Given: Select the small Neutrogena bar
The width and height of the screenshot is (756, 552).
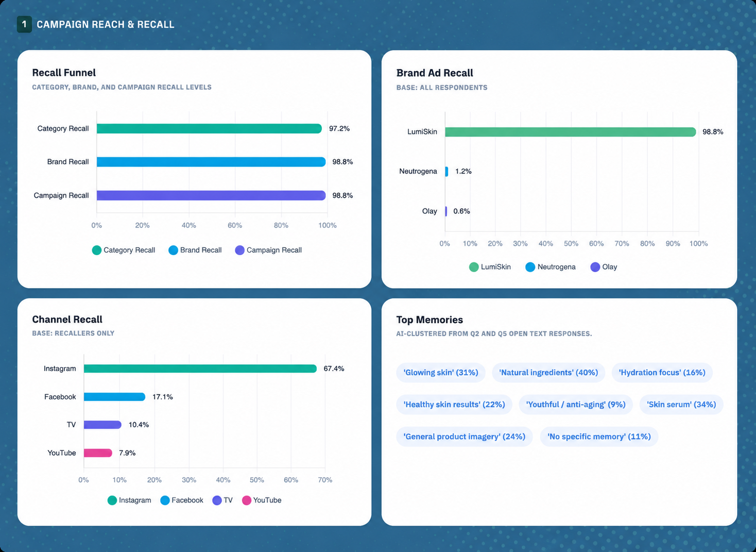Looking at the screenshot, I should pyautogui.click(x=446, y=172).
